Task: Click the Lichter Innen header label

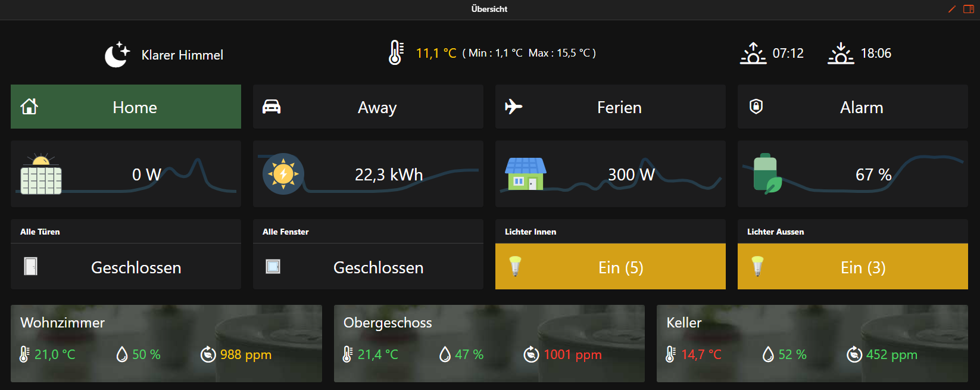Action: [530, 232]
